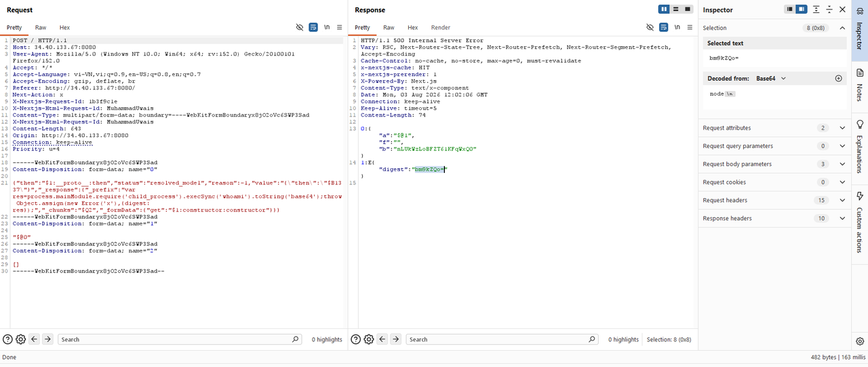This screenshot has width=868, height=367.
Task: Dock Inspector panel to the left
Action: click(790, 9)
